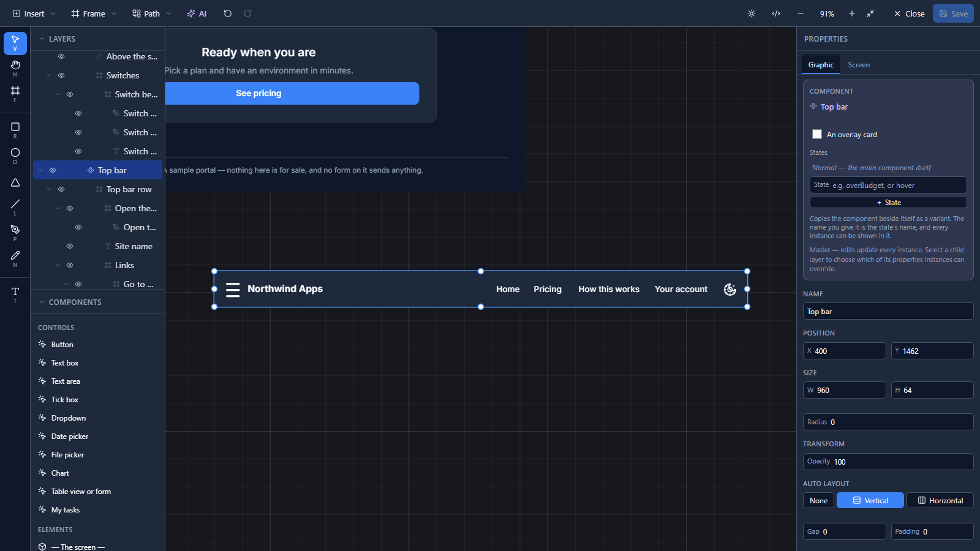Zoom in with the plus icon

(851, 13)
